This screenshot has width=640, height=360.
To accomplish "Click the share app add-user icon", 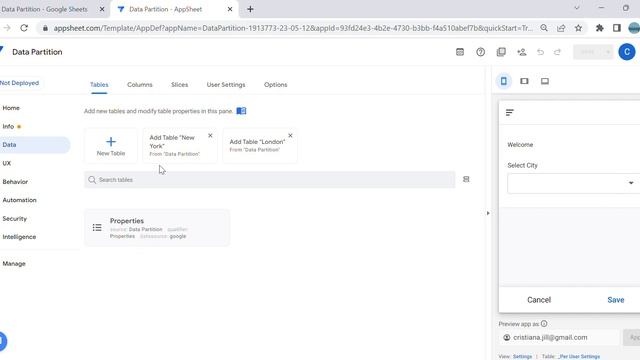I will 522,52.
